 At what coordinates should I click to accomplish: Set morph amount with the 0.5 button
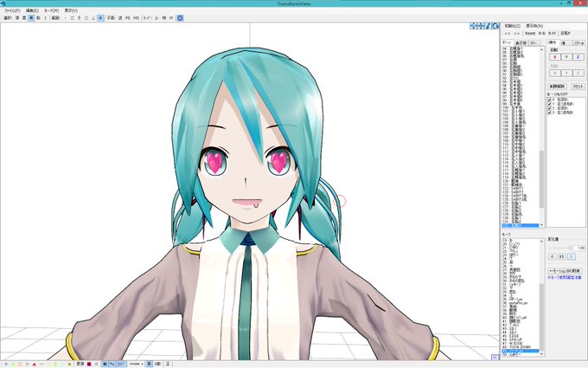561,256
